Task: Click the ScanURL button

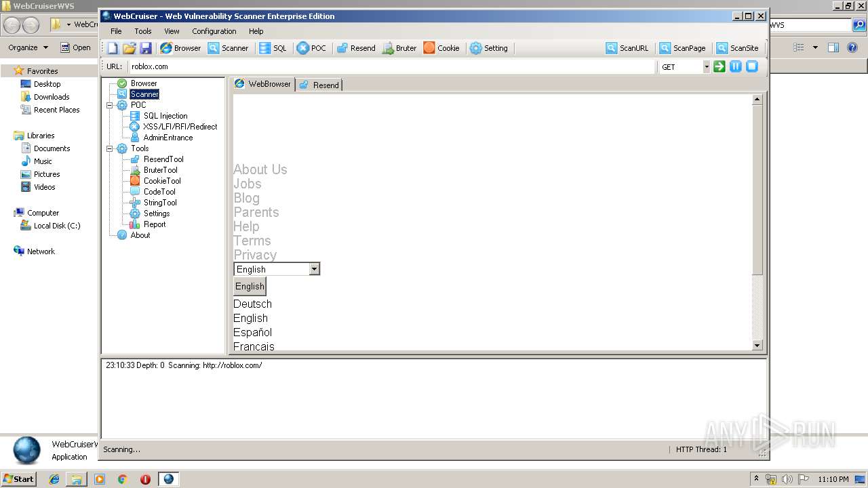Action: click(627, 48)
